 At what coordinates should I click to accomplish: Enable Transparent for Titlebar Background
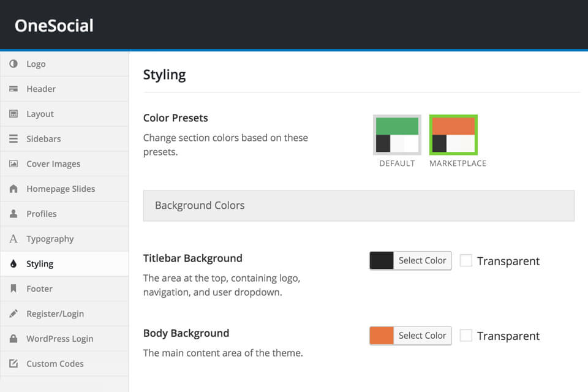[466, 260]
